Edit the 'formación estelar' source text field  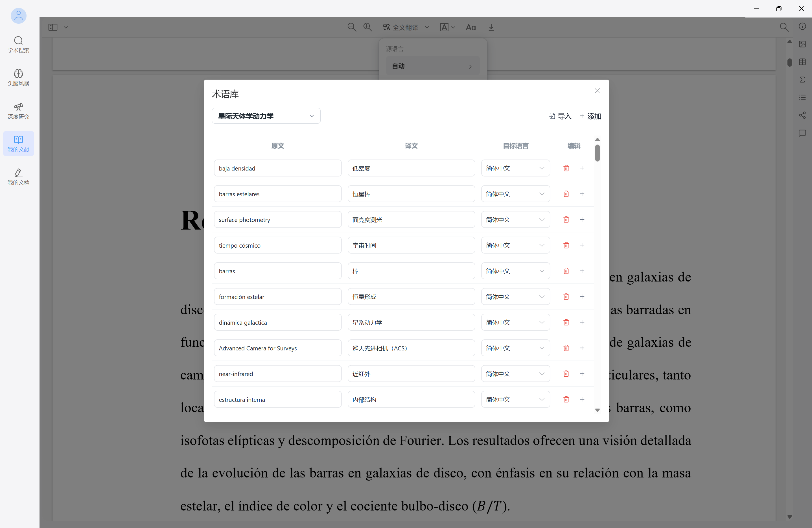(x=277, y=296)
